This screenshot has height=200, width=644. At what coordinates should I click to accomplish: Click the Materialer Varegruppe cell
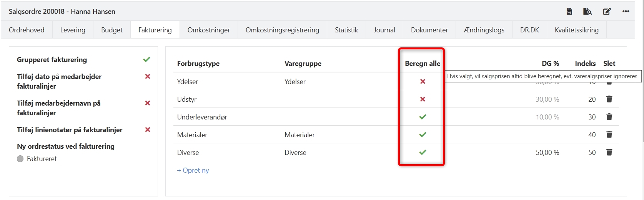point(300,135)
